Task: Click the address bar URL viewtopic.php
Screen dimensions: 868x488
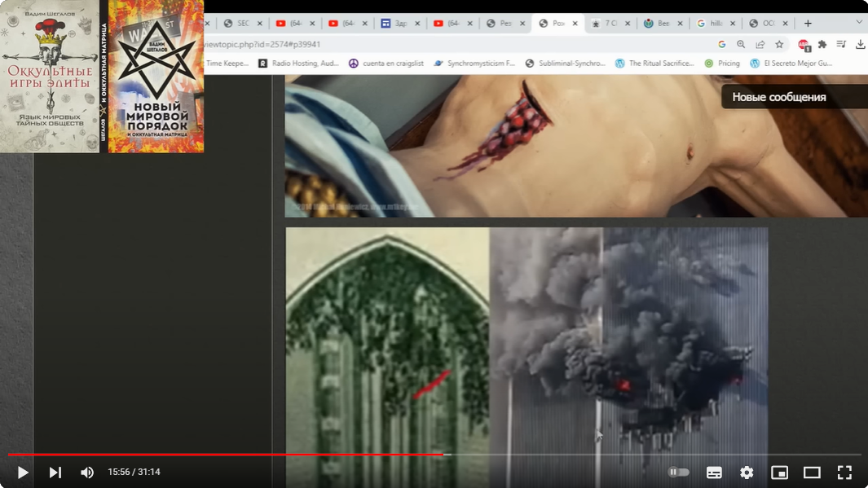Action: [x=262, y=44]
